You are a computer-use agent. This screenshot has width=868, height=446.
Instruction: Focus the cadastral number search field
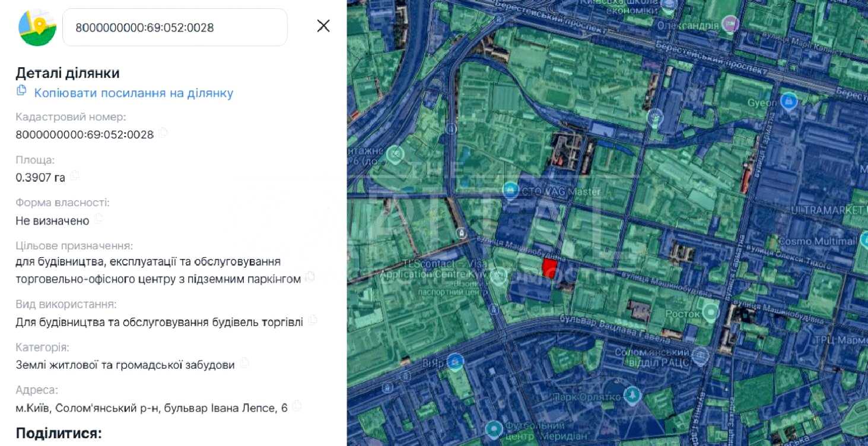174,27
